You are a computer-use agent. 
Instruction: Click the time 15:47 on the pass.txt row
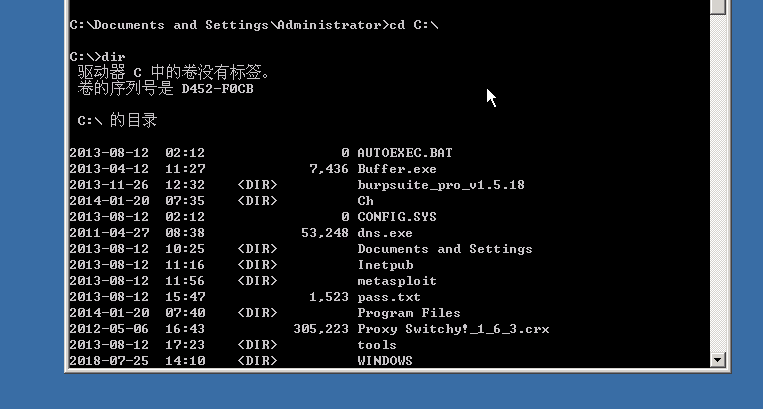click(185, 297)
